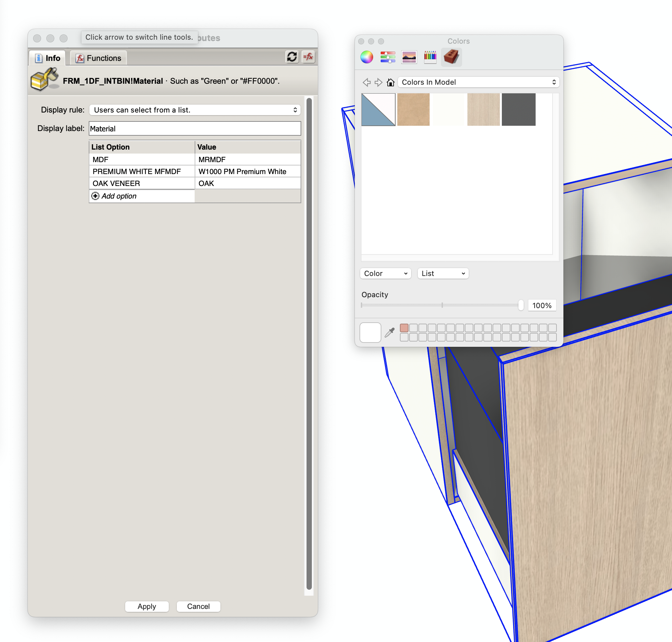Screen dimensions: 672x642
Task: Click the Apply button
Action: pos(147,606)
